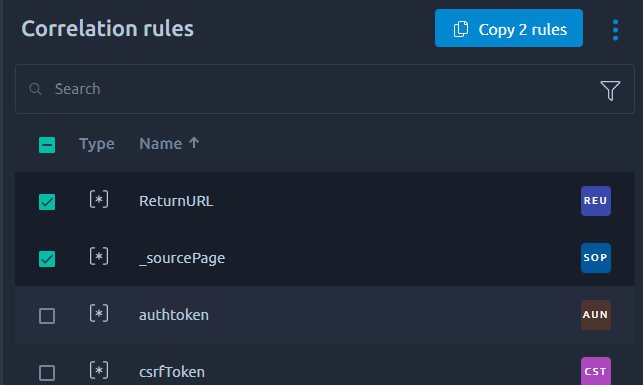Click the type icon beside csrfToken

pyautogui.click(x=99, y=371)
